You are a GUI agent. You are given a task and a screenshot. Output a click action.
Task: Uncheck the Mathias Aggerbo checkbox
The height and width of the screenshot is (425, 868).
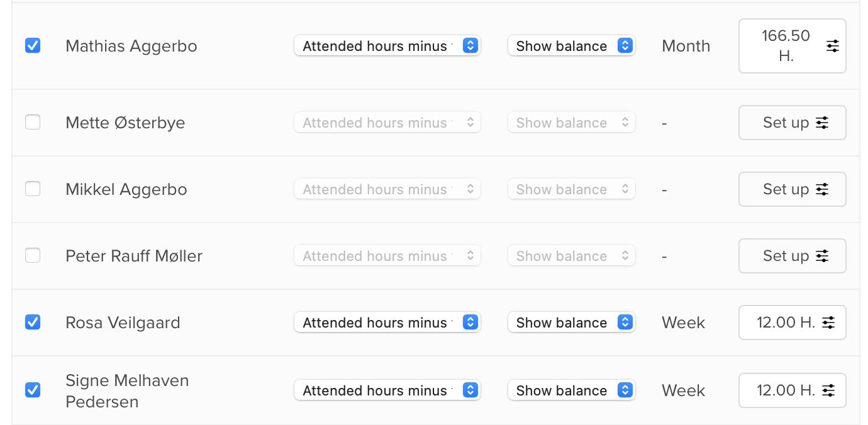[x=33, y=45]
